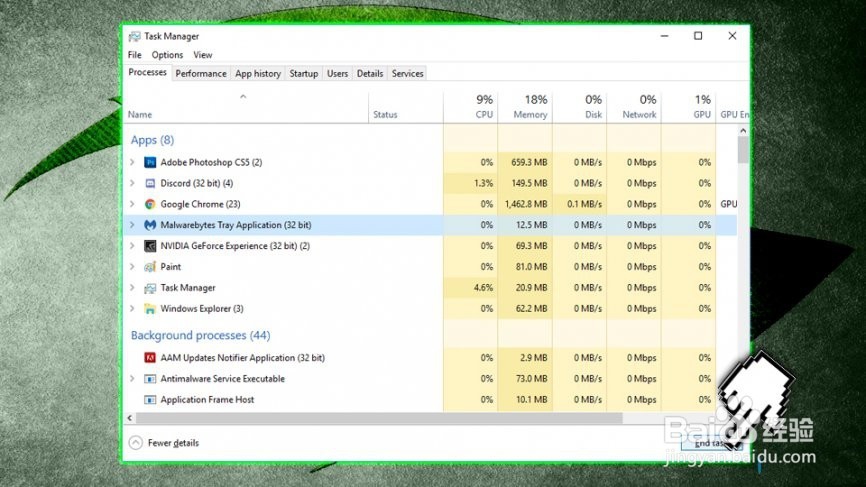
Task: Click the GPU engine cell for Chrome
Action: tap(728, 204)
